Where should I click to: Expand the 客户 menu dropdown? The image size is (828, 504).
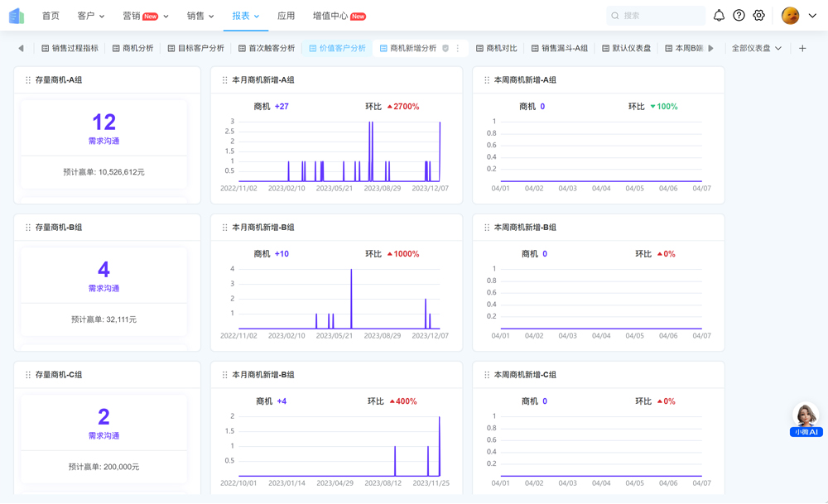91,16
